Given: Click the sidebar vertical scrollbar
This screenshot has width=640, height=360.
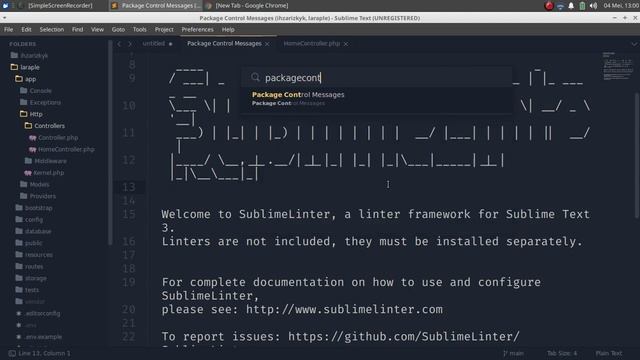Looking at the screenshot, I should (110, 142).
